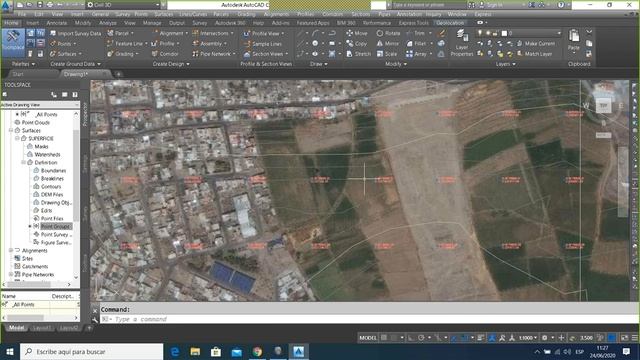The height and width of the screenshot is (360, 640).
Task: Toggle clean screen icon in status bar
Action: pyautogui.click(x=624, y=338)
